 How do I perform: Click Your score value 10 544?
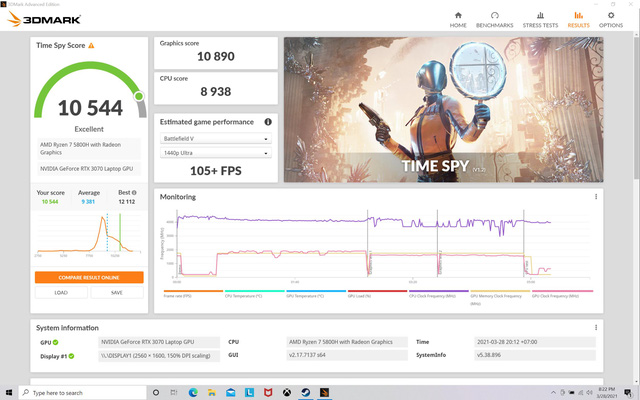point(50,202)
